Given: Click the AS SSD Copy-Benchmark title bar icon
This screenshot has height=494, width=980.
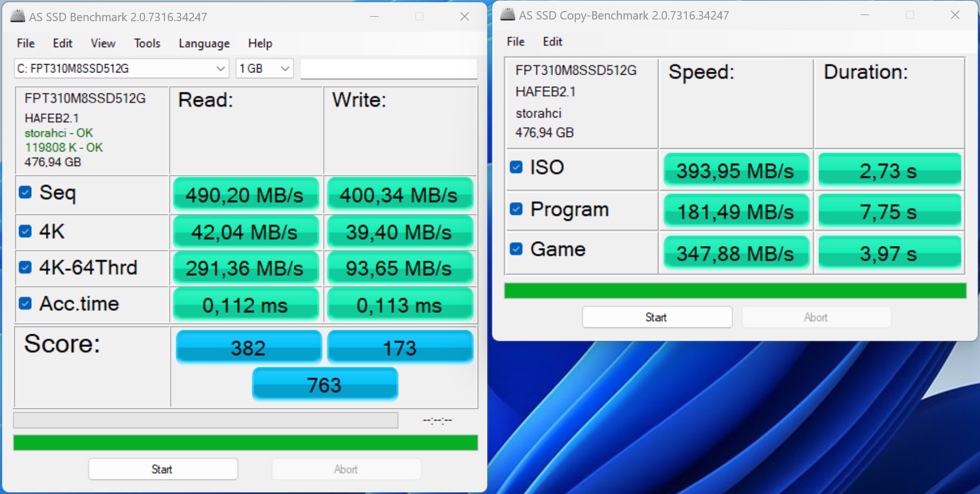Looking at the screenshot, I should click(508, 14).
